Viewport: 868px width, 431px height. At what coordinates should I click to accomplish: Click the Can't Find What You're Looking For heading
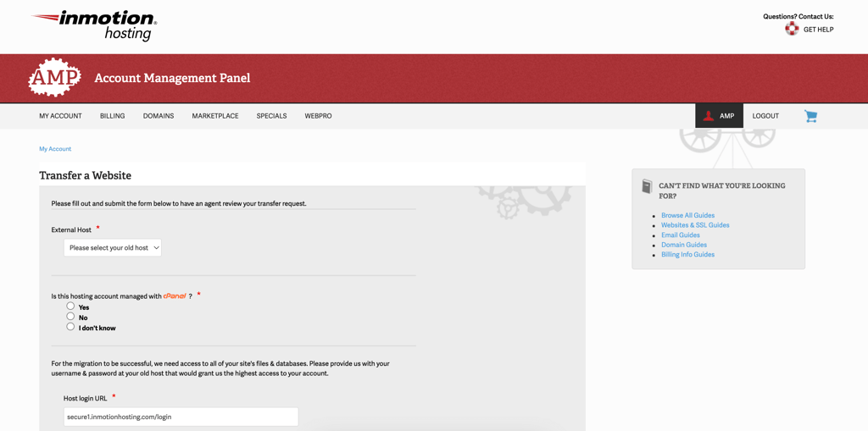click(x=722, y=191)
